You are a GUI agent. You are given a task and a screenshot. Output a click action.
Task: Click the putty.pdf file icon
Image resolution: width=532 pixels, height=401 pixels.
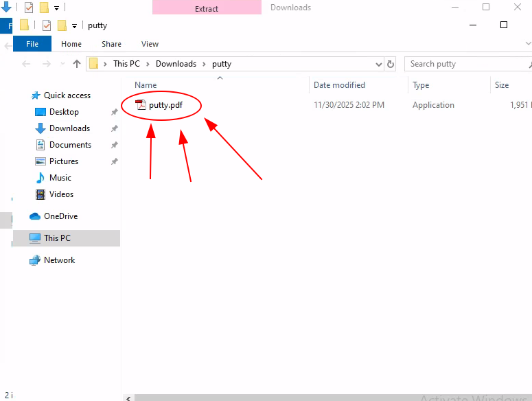[141, 105]
